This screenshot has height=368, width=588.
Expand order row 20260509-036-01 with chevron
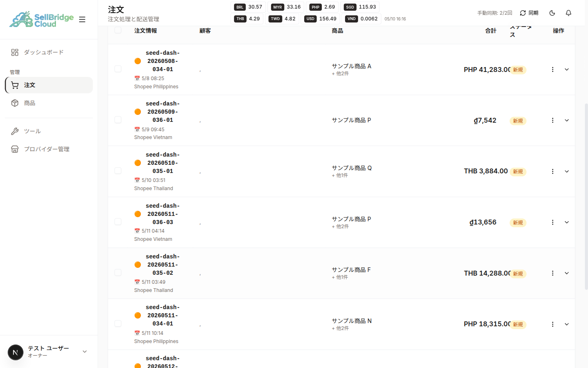pos(567,120)
